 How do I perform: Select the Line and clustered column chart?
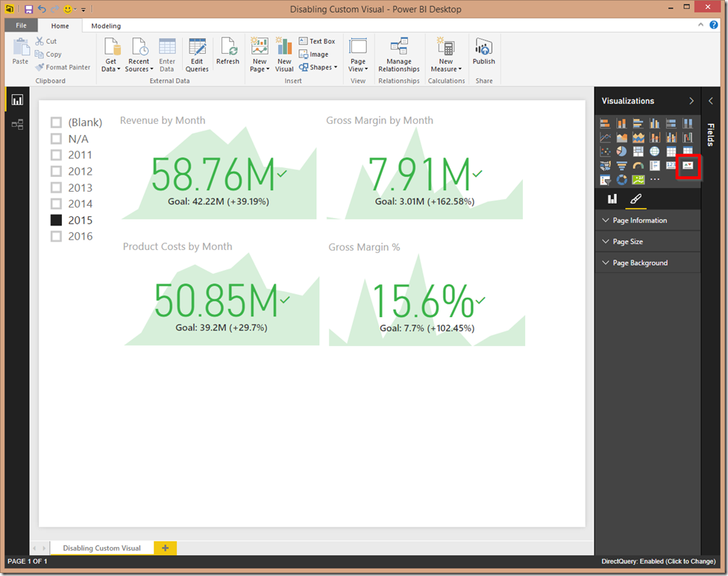[x=671, y=137]
